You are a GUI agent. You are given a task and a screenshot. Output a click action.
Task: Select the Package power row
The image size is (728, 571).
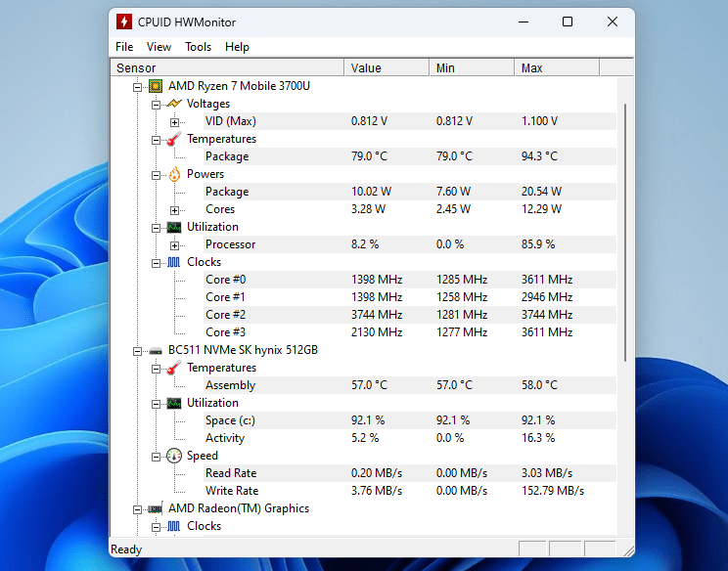click(409, 192)
